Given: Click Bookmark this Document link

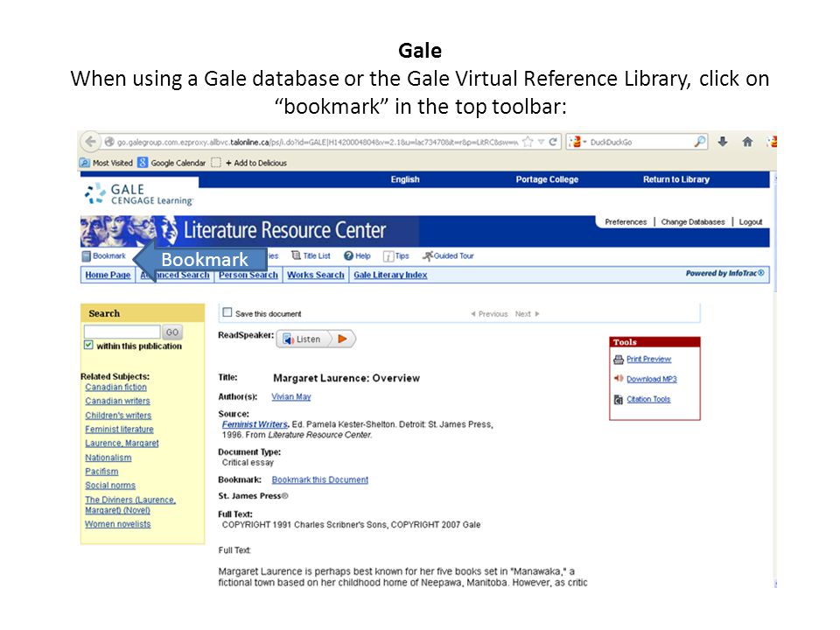Looking at the screenshot, I should tap(320, 479).
